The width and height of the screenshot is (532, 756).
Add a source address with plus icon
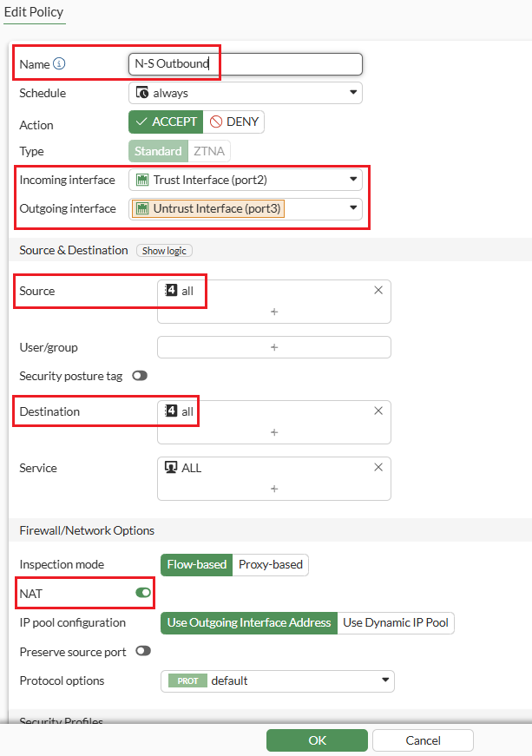[x=274, y=311]
